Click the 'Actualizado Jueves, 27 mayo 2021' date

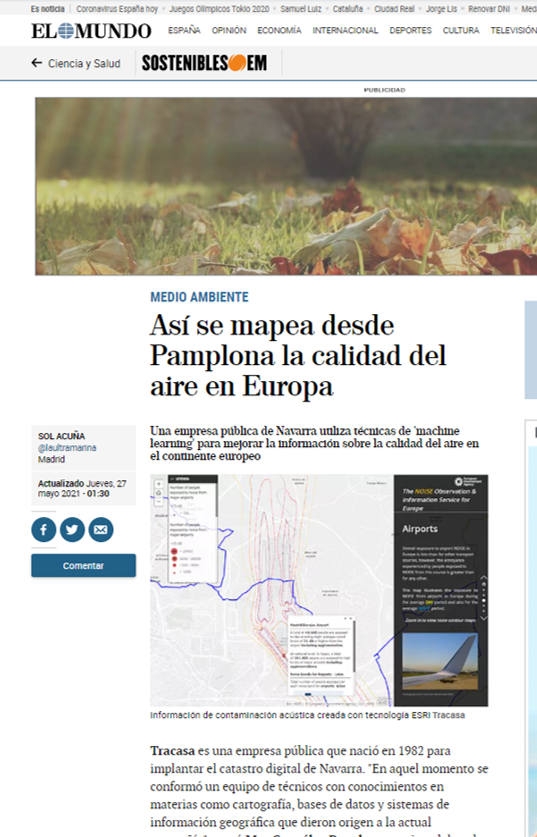point(82,488)
